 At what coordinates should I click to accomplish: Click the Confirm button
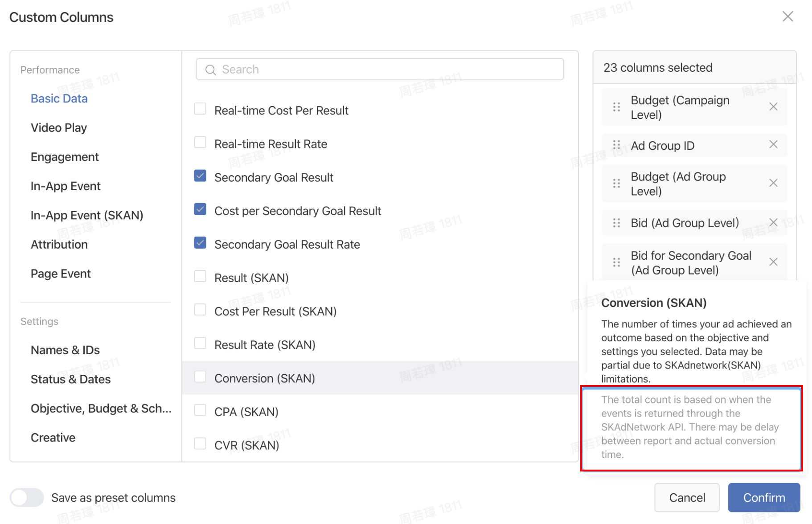pos(764,497)
